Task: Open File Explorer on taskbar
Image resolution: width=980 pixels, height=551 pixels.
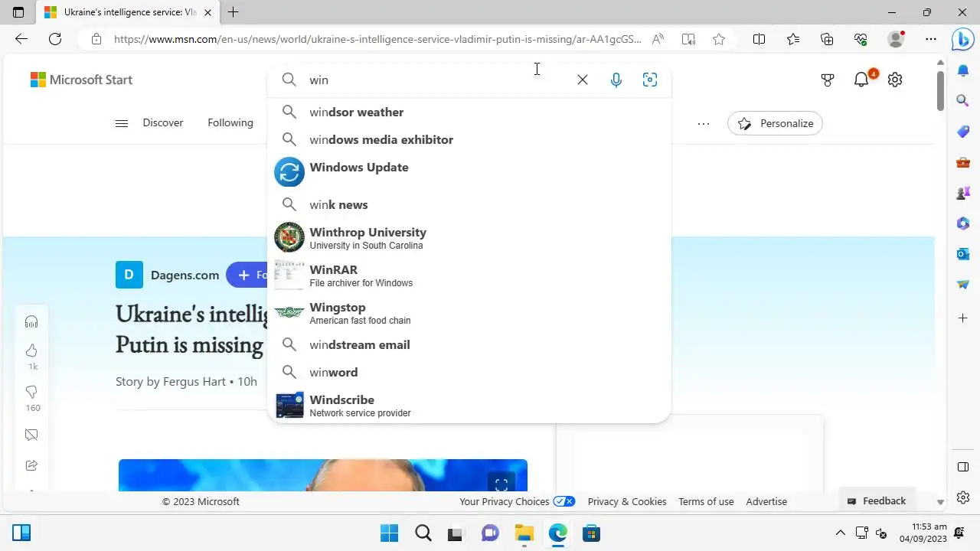Action: [x=524, y=533]
